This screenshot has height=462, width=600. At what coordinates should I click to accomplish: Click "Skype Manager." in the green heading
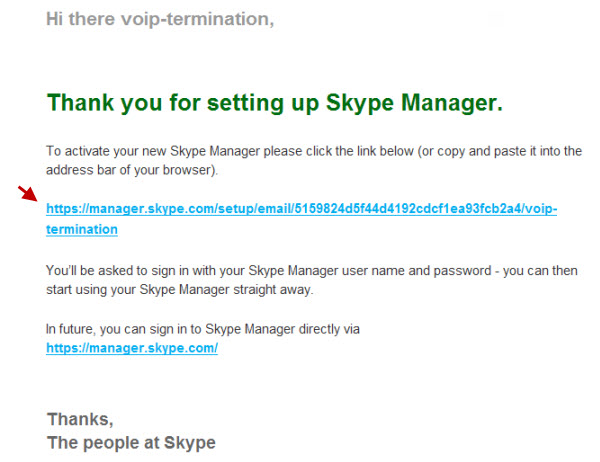tap(414, 103)
